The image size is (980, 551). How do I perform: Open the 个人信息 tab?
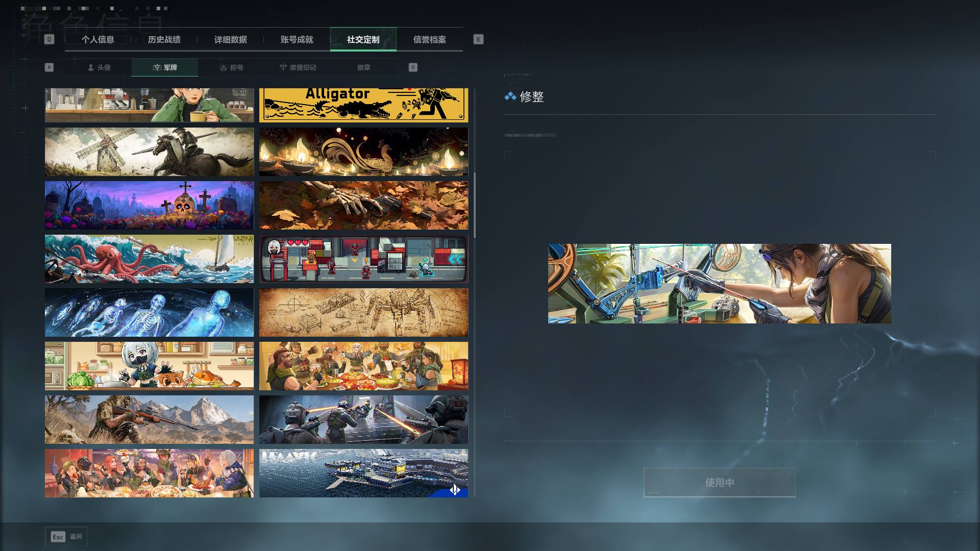(97, 39)
